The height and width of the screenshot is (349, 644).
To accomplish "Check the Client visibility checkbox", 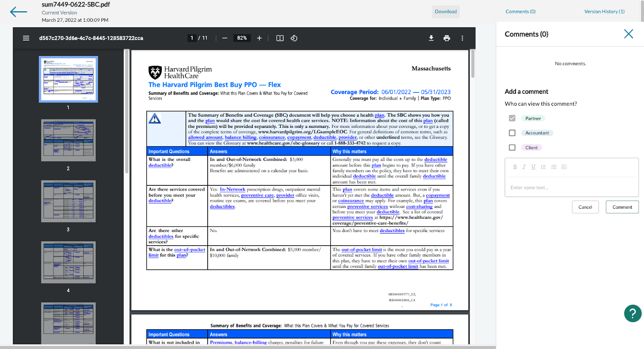I will pyautogui.click(x=512, y=148).
